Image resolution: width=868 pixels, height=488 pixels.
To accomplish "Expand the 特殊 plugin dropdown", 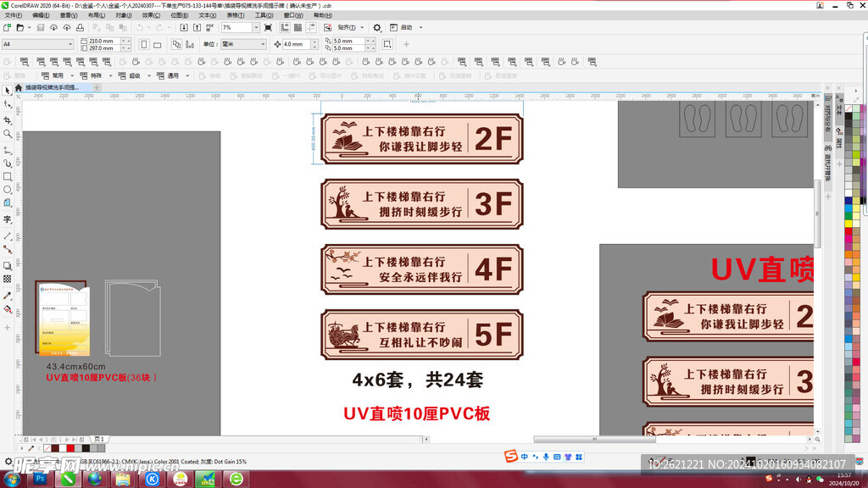I will tap(110, 75).
